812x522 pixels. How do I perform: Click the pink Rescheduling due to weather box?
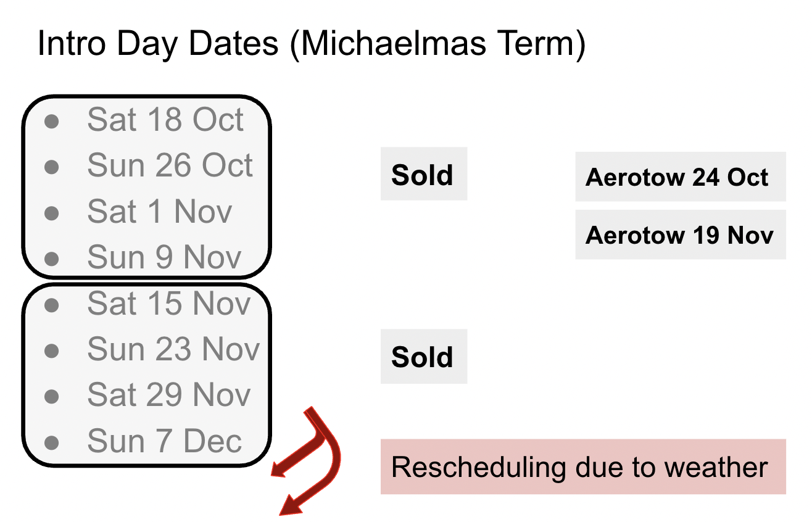point(582,467)
